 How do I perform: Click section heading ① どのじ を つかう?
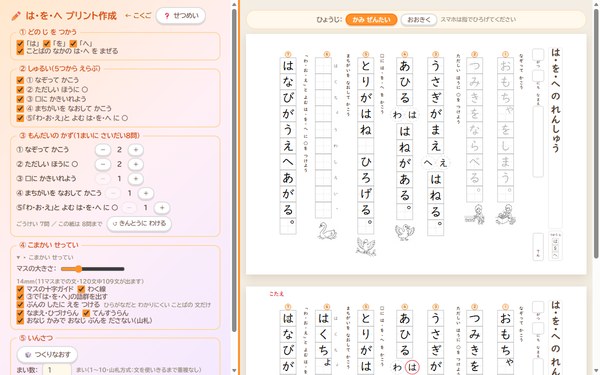[x=48, y=32]
